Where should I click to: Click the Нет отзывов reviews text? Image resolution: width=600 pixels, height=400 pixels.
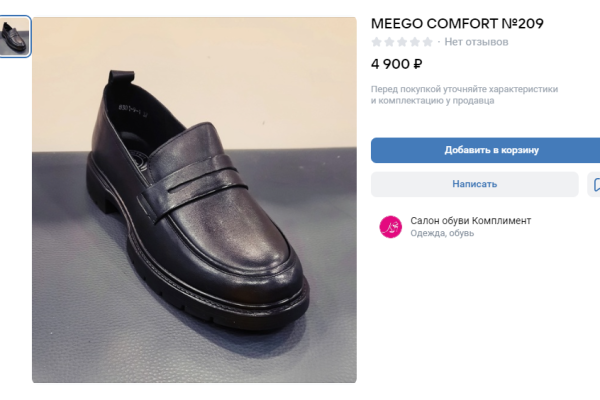[x=476, y=42]
